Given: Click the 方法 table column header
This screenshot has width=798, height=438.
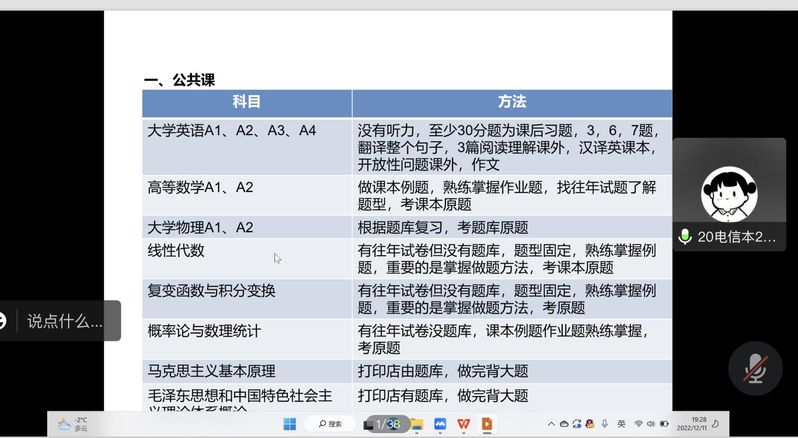Looking at the screenshot, I should click(511, 102).
